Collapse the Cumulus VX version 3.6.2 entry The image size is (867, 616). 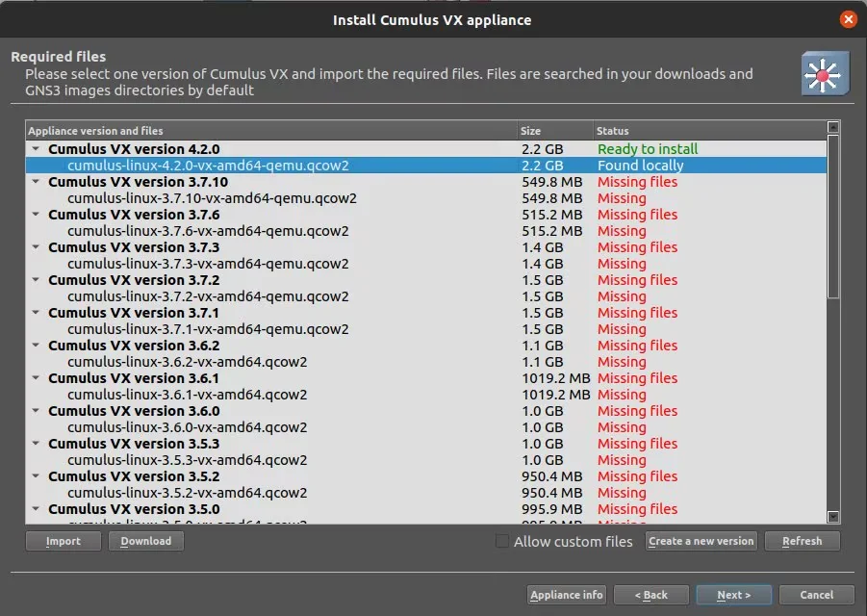coord(36,346)
